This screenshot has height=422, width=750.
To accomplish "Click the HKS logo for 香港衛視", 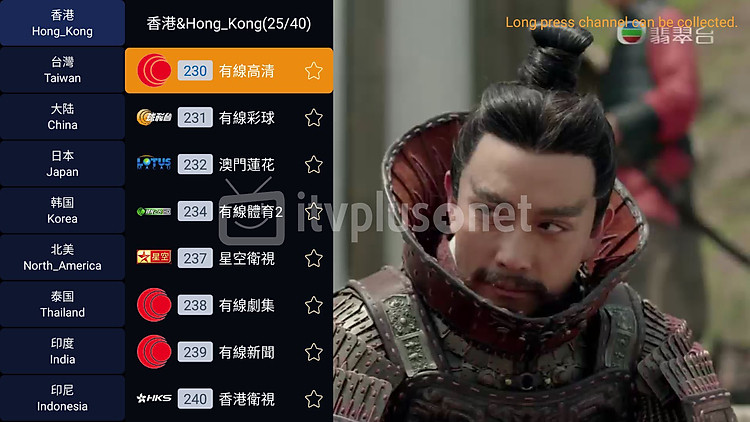I will pos(154,398).
